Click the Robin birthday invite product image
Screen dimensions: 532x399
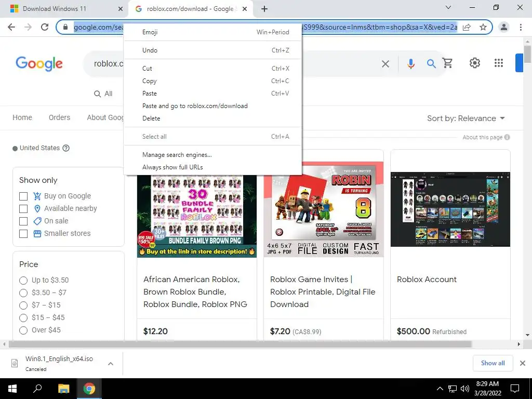(x=324, y=209)
